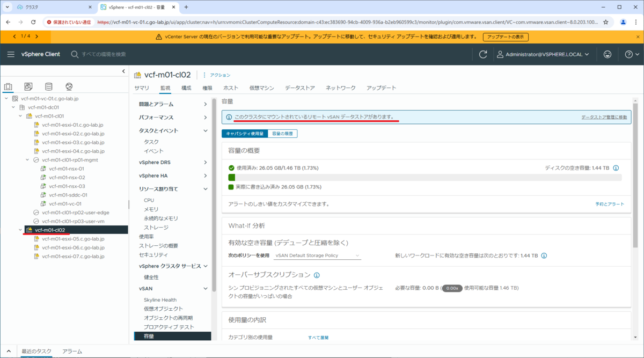The width and height of the screenshot is (644, 358).
Task: Open CPU under リソース割り当て
Action: [x=149, y=200]
